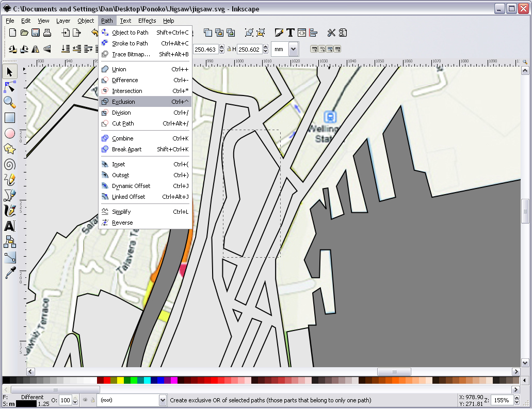Select the Calligraphy pen tool

point(10,211)
